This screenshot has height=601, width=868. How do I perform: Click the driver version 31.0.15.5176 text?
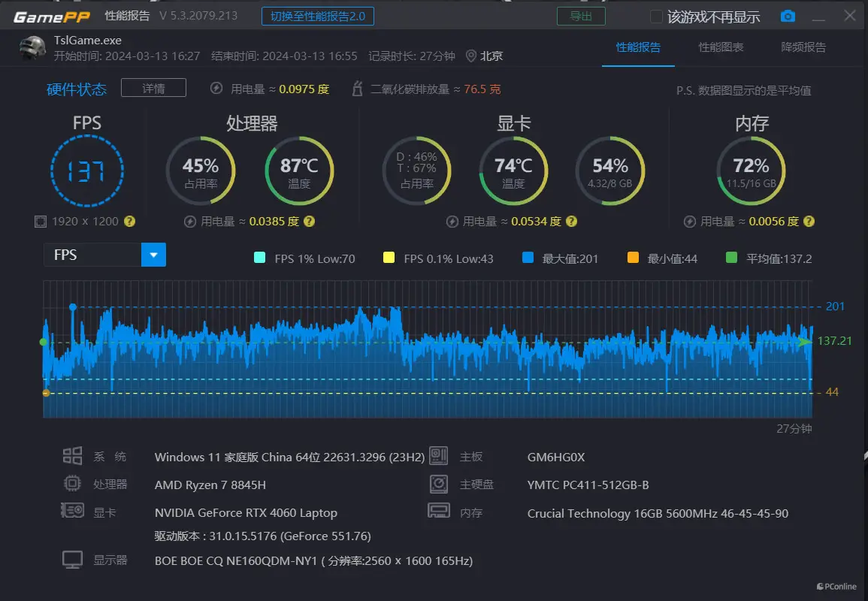coord(262,536)
